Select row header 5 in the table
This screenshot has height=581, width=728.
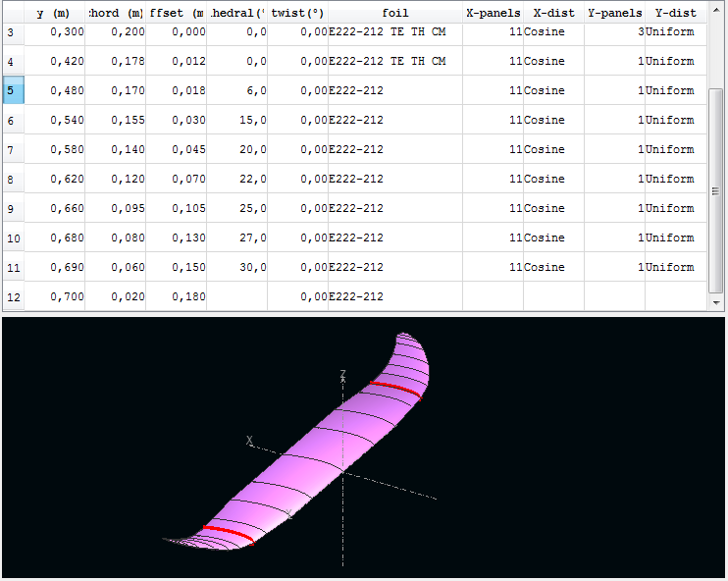tap(12, 90)
